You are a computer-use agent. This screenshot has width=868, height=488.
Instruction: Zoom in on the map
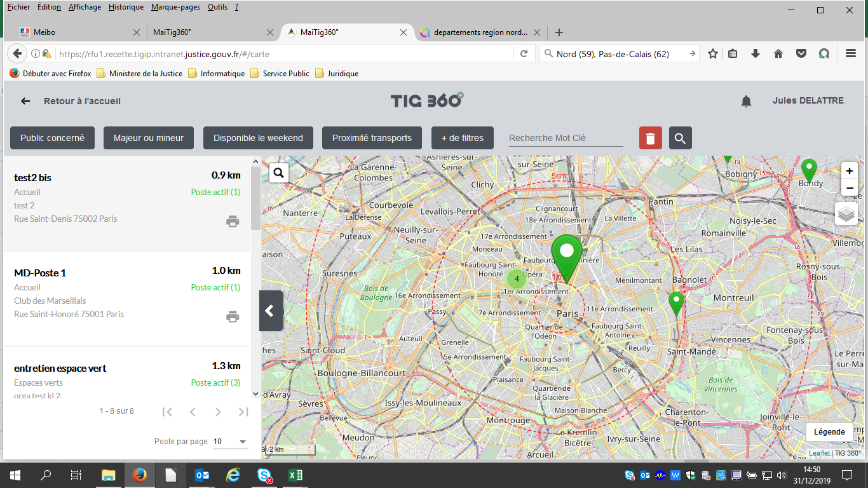click(850, 171)
